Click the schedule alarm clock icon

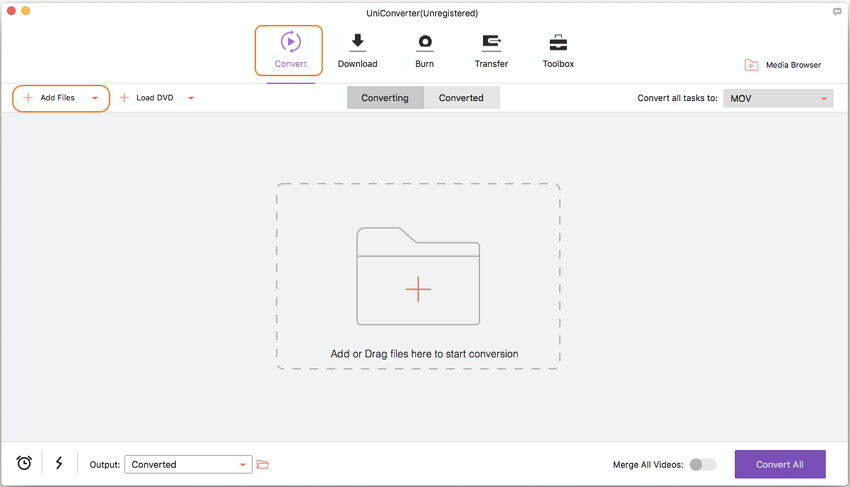(x=24, y=463)
